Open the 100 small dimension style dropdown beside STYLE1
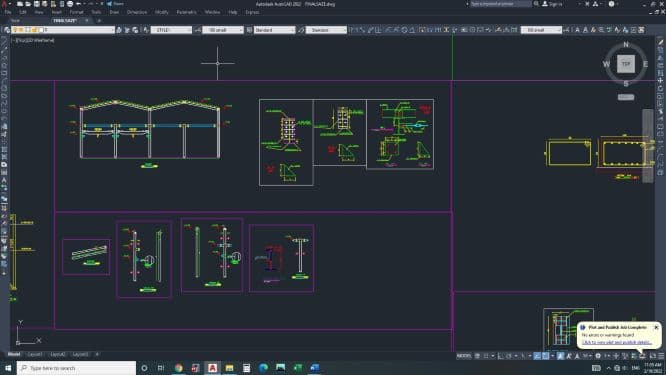 click(x=223, y=30)
